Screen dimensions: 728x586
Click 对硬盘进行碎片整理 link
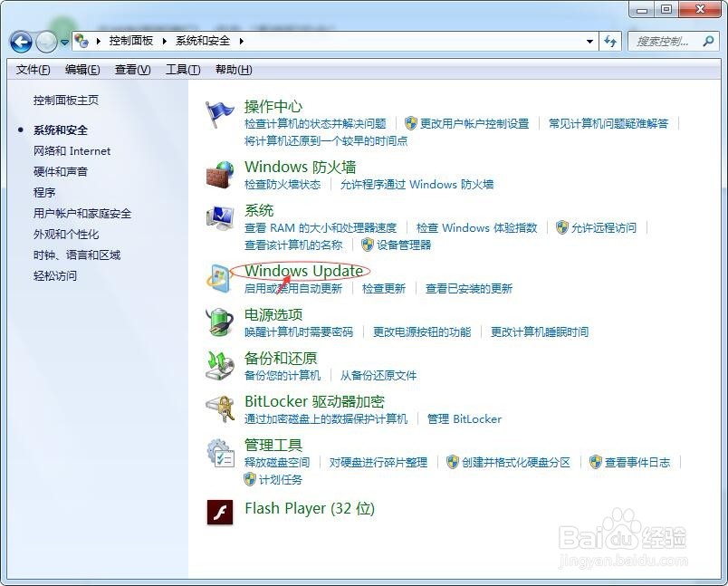click(378, 462)
